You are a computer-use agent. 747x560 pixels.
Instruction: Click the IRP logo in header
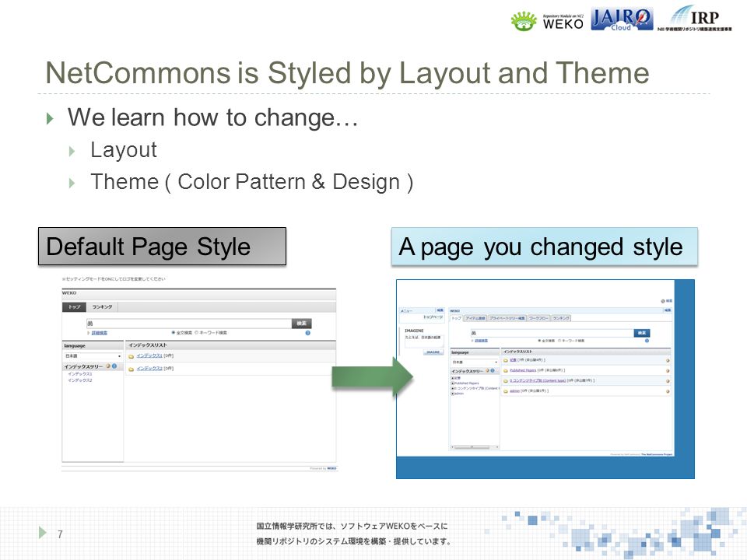pyautogui.click(x=695, y=19)
